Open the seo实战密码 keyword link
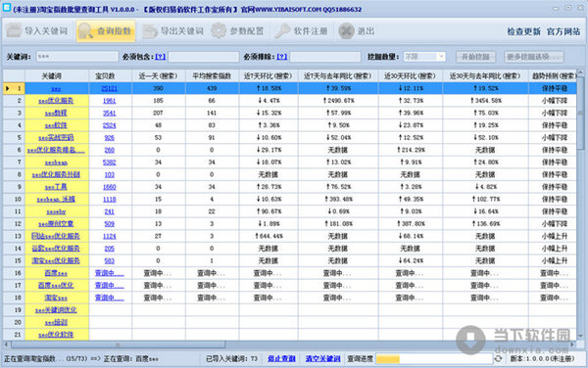588x368 pixels. coord(56,138)
